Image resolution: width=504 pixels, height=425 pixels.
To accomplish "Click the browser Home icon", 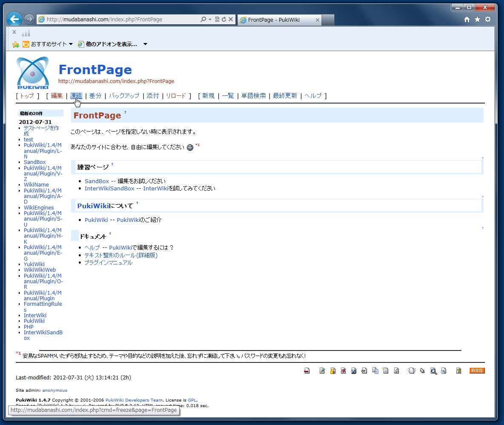I will click(467, 19).
